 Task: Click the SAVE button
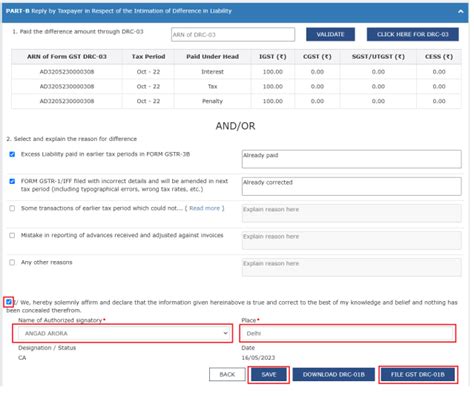[269, 374]
